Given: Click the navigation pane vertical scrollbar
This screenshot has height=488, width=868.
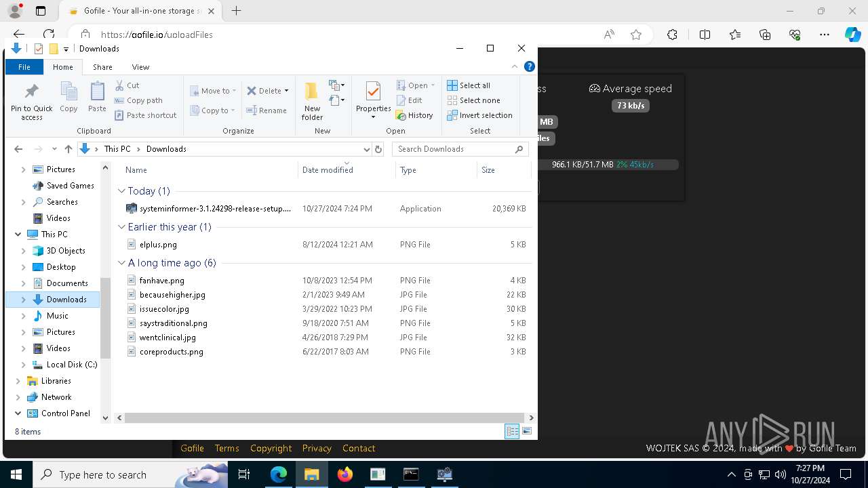Looking at the screenshot, I should point(105,318).
